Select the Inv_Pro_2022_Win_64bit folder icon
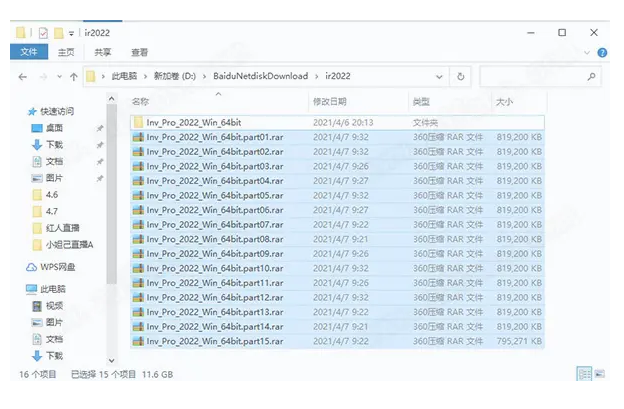This screenshot has height=409, width=624. 138,122
